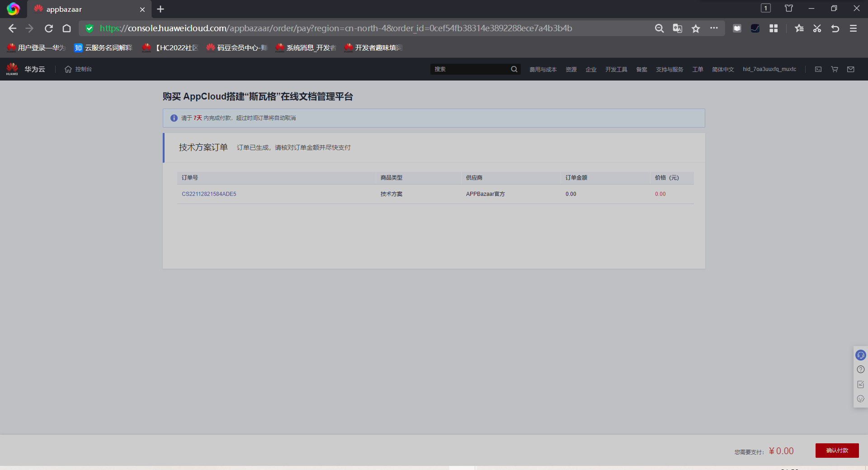Click the tab count icon showing 1
Screen dimensions: 868x470
[x=765, y=8]
